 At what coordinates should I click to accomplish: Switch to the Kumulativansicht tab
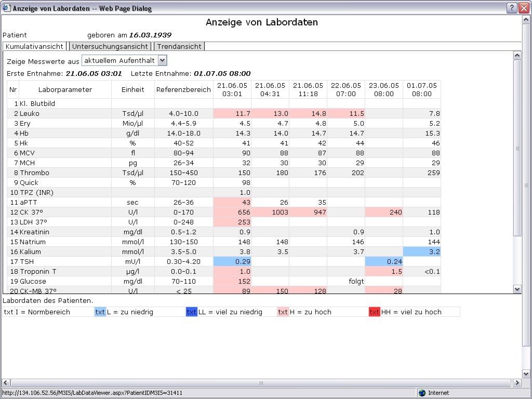[x=34, y=46]
